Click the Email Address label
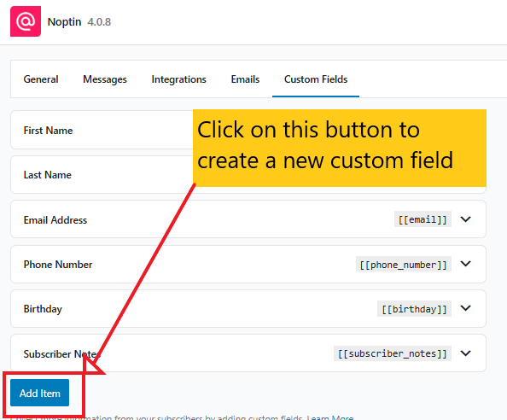The width and height of the screenshot is (507, 420). 55,220
